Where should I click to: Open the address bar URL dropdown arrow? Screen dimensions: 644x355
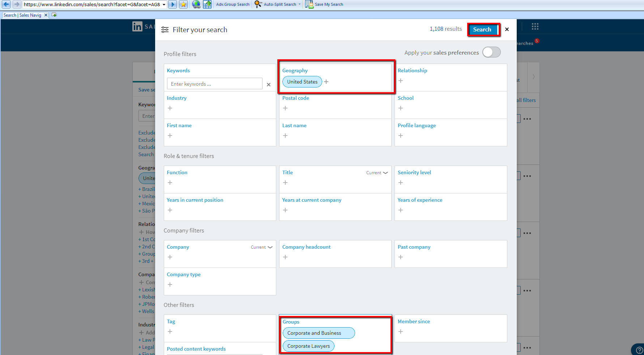point(164,5)
